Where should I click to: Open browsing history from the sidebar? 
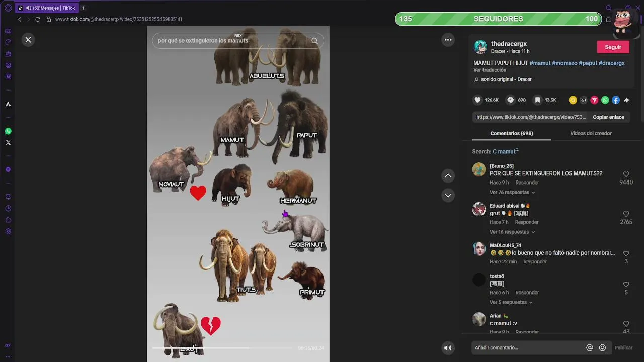click(8, 208)
